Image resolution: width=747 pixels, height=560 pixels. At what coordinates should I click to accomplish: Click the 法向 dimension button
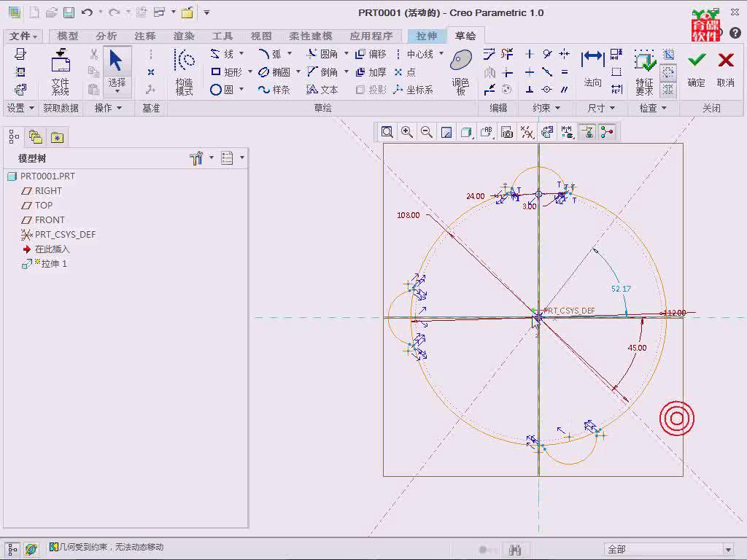pos(592,69)
